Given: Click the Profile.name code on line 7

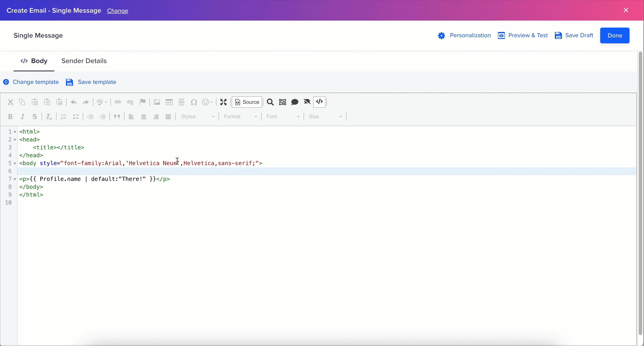Looking at the screenshot, I should pyautogui.click(x=60, y=179).
